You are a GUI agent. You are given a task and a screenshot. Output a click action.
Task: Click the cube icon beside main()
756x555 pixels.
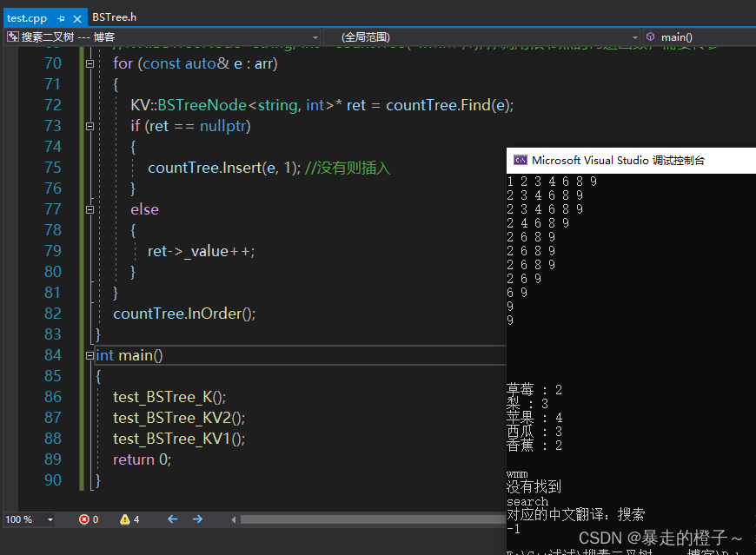pos(650,36)
